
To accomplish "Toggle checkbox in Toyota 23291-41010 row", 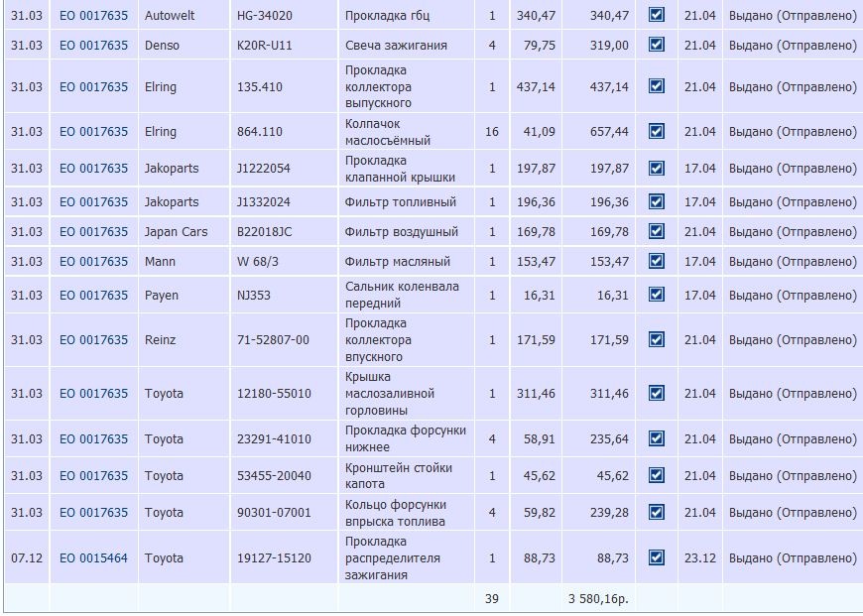I will pyautogui.click(x=656, y=438).
